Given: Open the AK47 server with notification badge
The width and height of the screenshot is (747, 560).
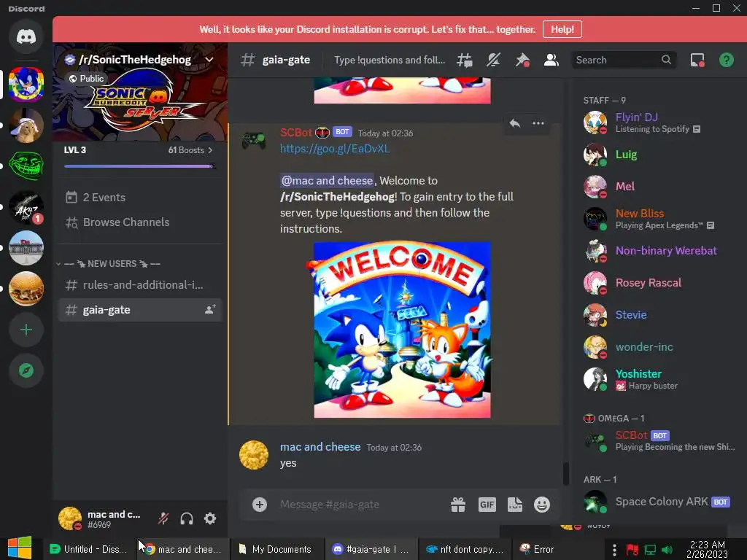Looking at the screenshot, I should pyautogui.click(x=26, y=207).
